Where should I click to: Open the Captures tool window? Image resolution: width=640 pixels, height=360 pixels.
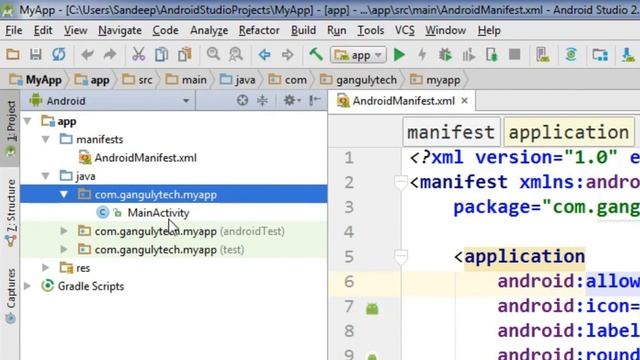pyautogui.click(x=11, y=295)
